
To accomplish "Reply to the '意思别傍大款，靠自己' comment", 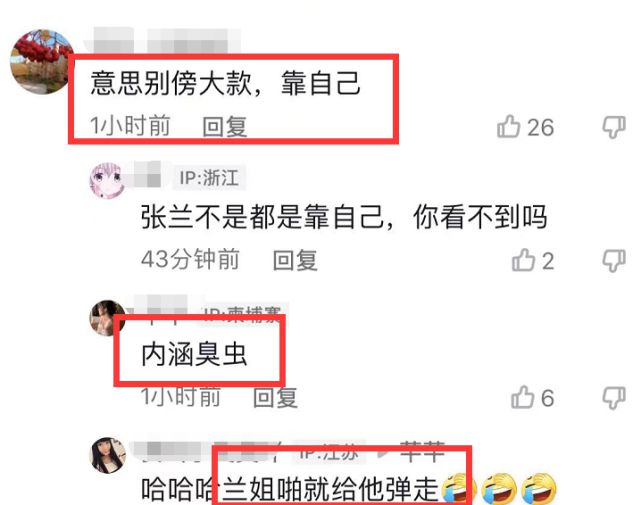I will (225, 126).
